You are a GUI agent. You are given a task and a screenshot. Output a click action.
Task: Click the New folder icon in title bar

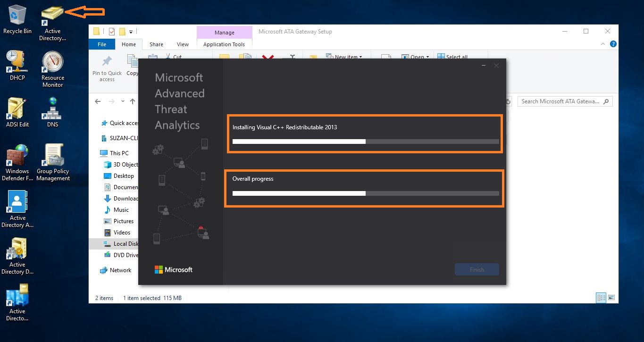pos(122,32)
